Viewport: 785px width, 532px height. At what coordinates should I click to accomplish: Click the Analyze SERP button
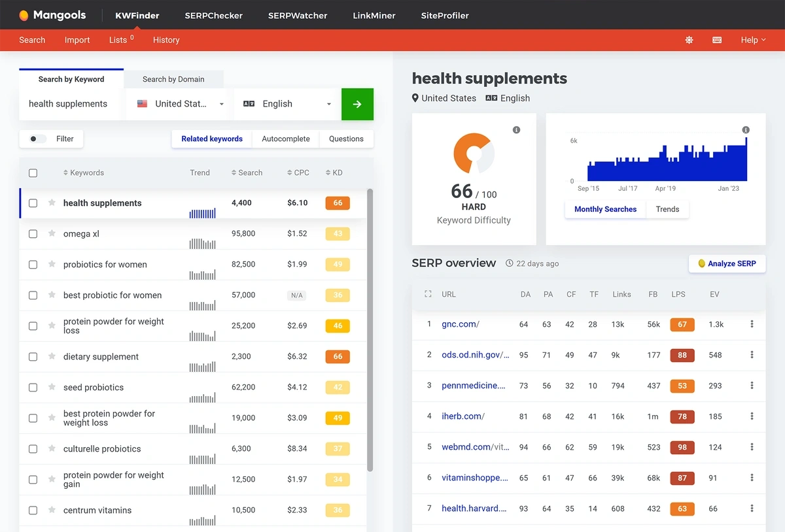(727, 263)
